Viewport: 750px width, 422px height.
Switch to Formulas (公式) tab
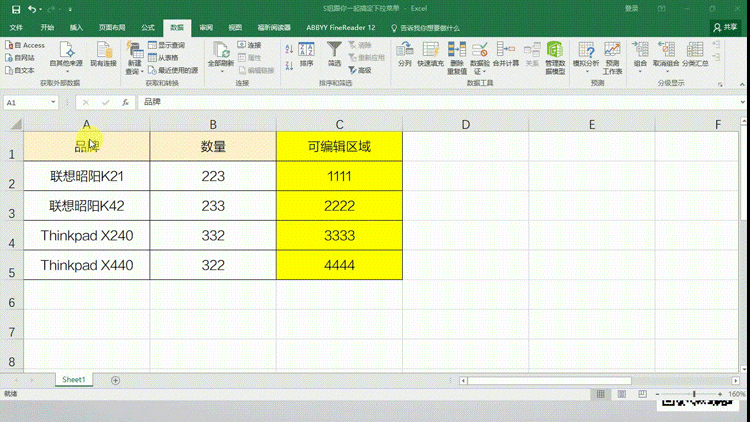point(148,28)
